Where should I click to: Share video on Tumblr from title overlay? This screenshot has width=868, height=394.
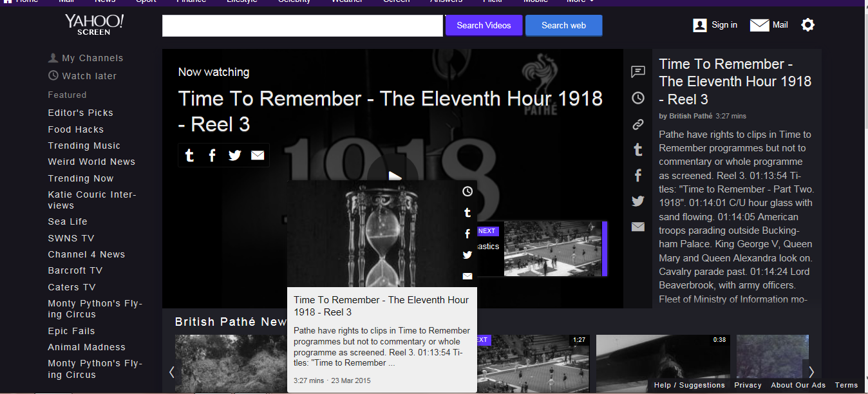tap(189, 155)
